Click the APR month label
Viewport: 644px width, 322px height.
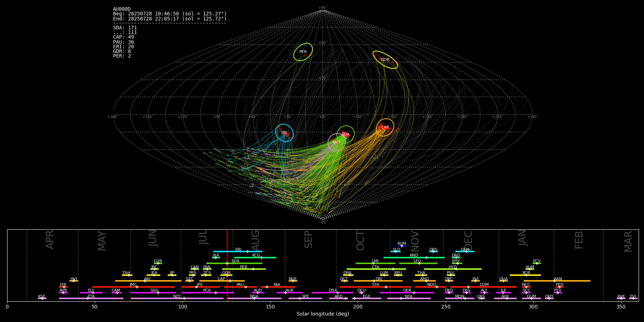click(x=50, y=240)
